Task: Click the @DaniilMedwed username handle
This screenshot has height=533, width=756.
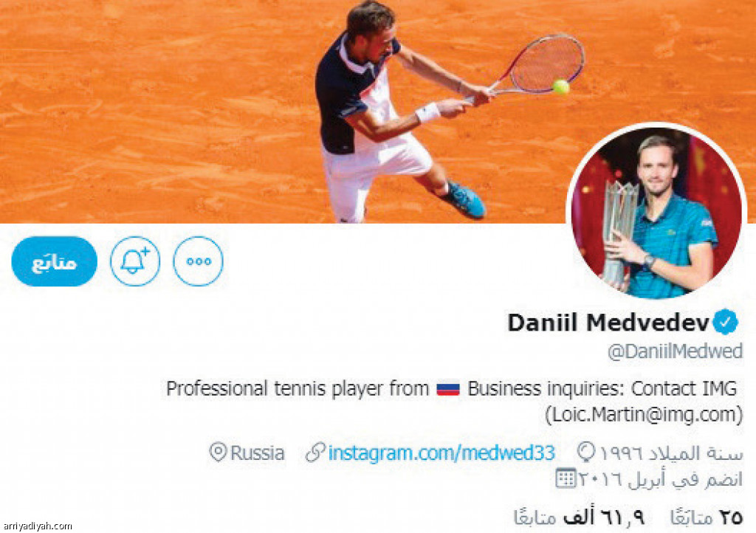Action: (675, 352)
